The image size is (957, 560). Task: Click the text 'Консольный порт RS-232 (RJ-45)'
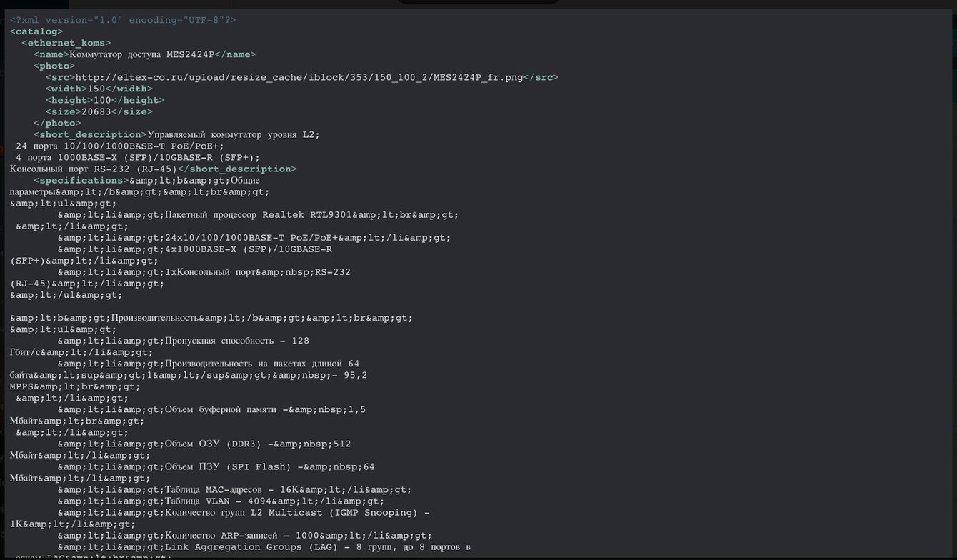[94, 169]
